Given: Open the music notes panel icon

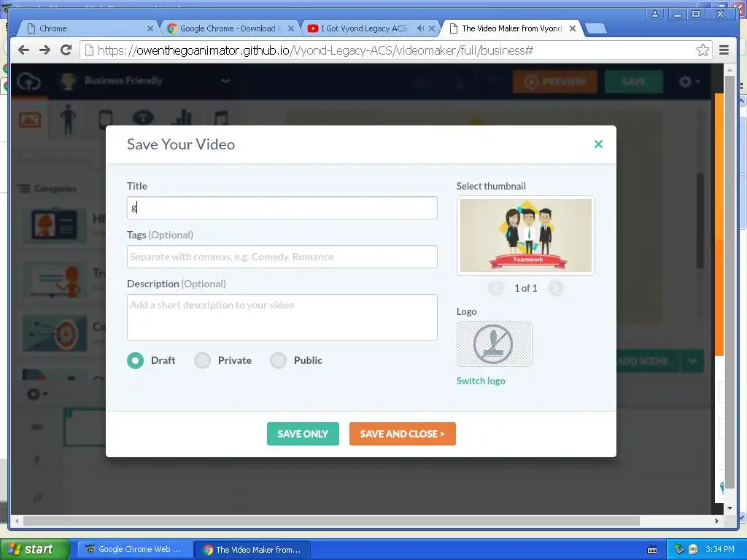Looking at the screenshot, I should coord(220,118).
